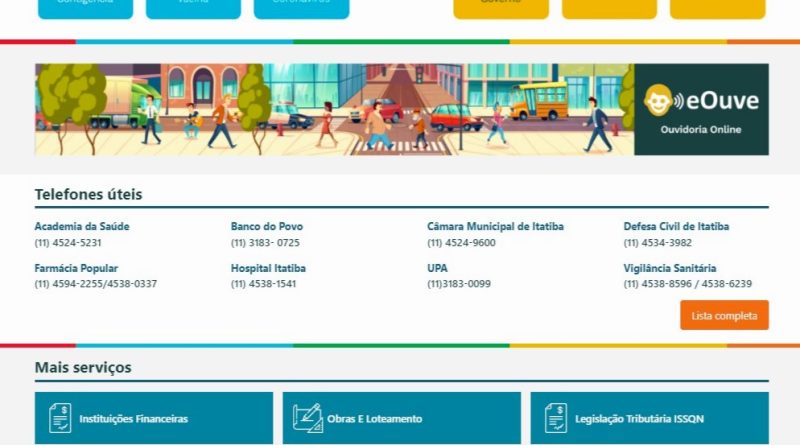Viewport: 800px width, 445px height.
Task: Open the Banco do Povo contact
Action: 267,227
